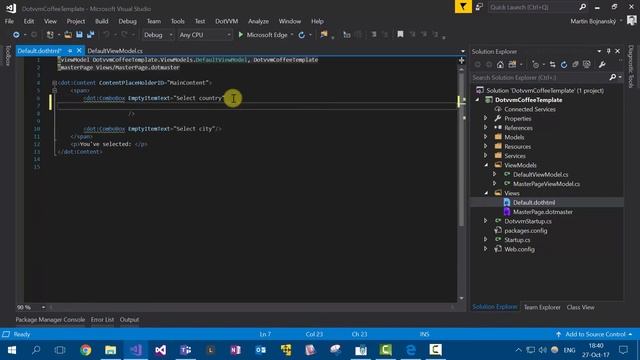Select Default.dothtml in Solution Explorer

534,202
